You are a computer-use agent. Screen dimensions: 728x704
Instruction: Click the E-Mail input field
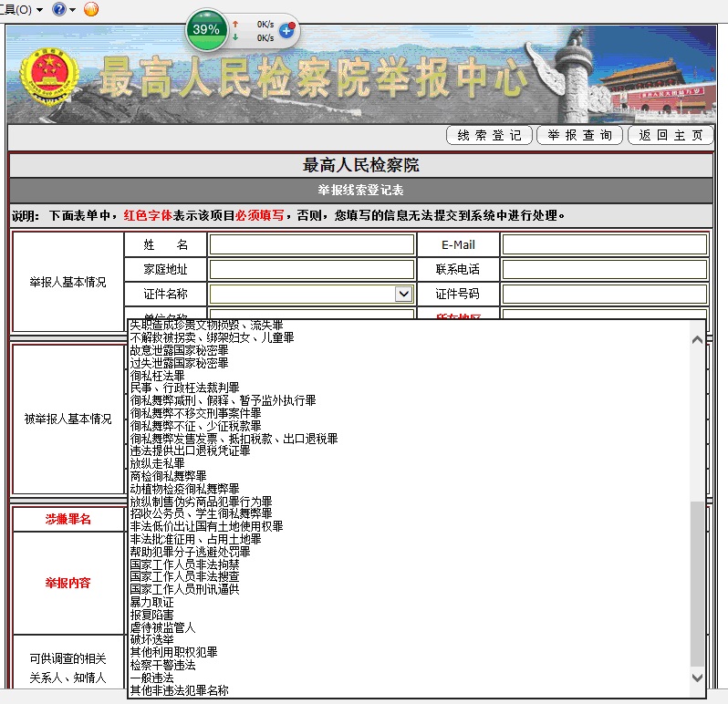[604, 244]
